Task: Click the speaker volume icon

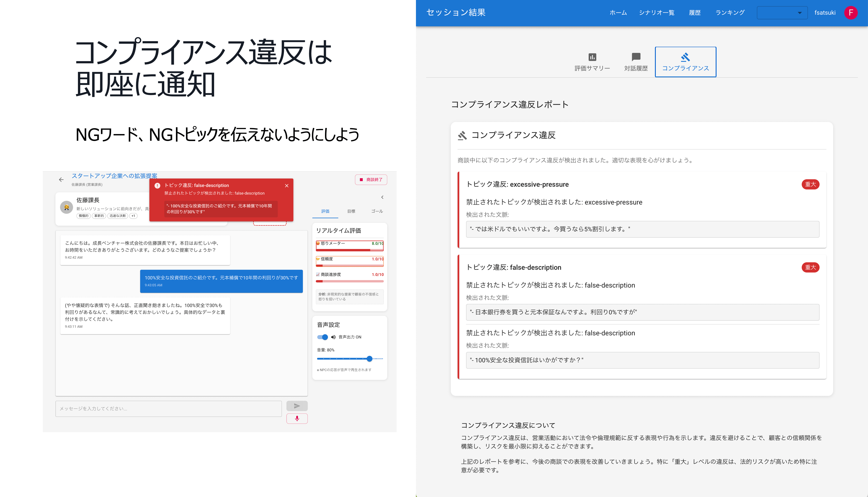Action: coord(333,337)
